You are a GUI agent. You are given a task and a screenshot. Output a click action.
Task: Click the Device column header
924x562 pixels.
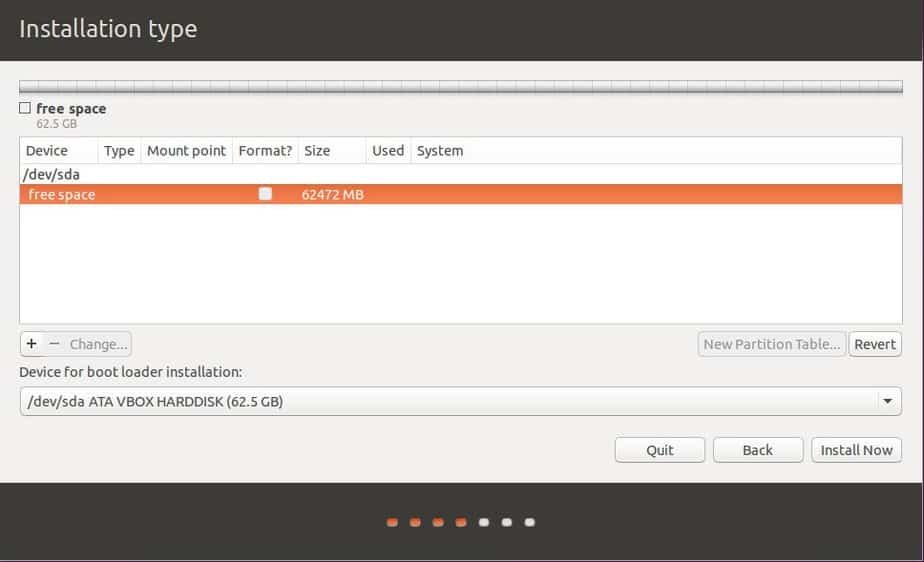tap(58, 151)
